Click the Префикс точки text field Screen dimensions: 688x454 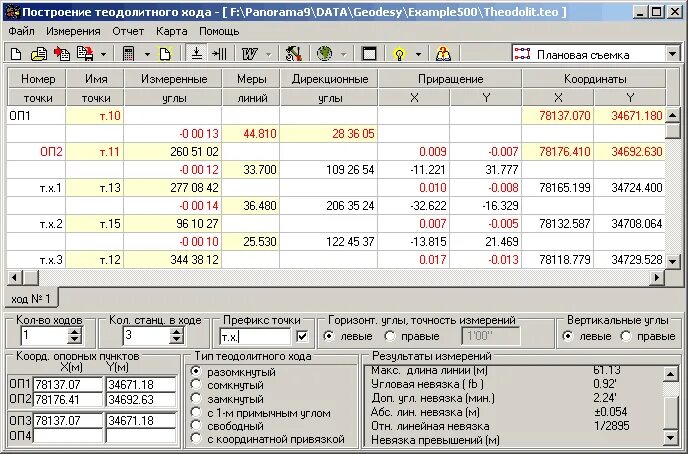pyautogui.click(x=255, y=337)
